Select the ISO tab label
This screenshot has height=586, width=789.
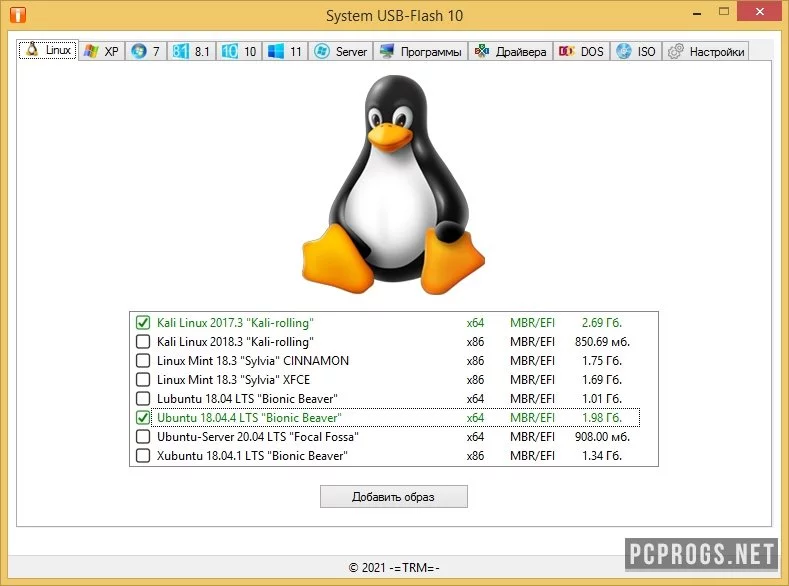coord(647,51)
